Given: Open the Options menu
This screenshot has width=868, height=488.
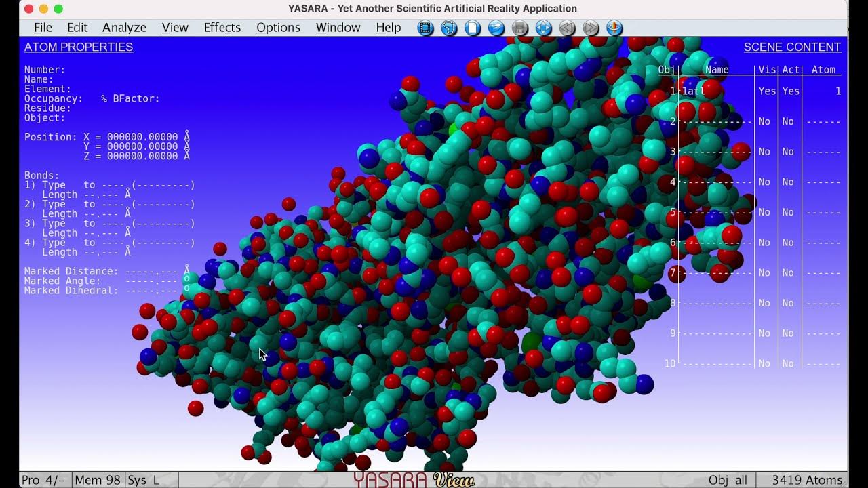Looking at the screenshot, I should tap(277, 27).
